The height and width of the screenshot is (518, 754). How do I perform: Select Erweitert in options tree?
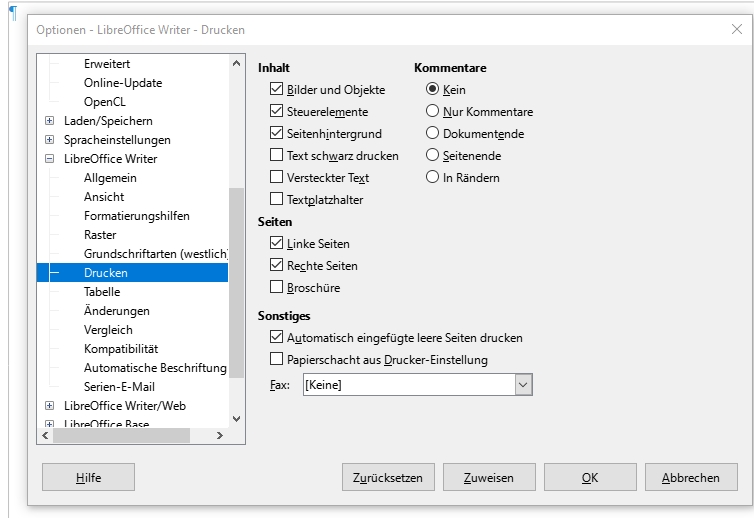107,63
